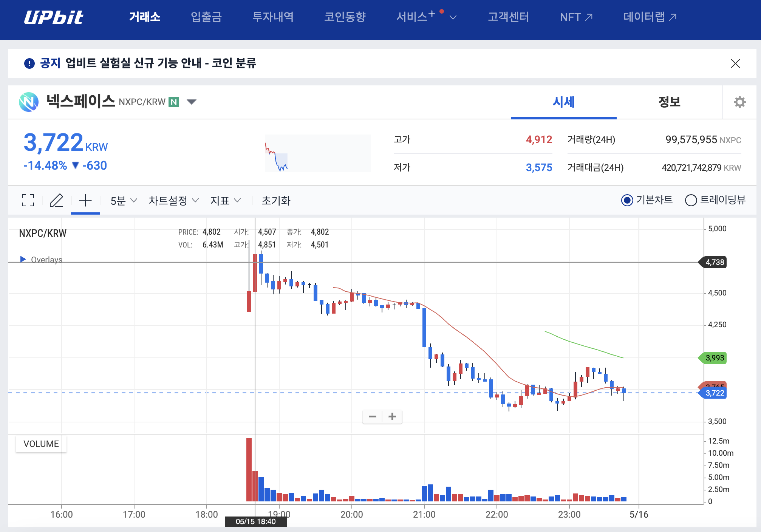
Task: Click the notice alert icon beside 공지
Action: [29, 63]
